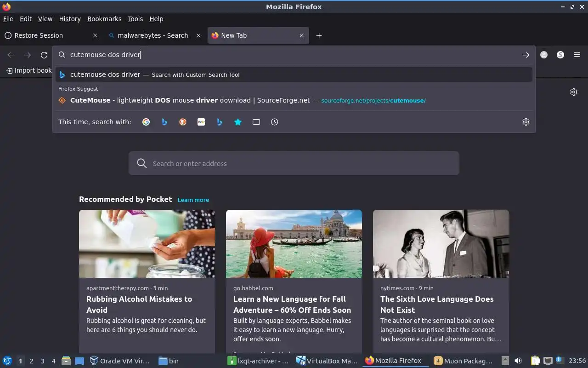Screen dimensions: 588x368
Task: Open the LXQt start menu icon
Action: point(7,361)
